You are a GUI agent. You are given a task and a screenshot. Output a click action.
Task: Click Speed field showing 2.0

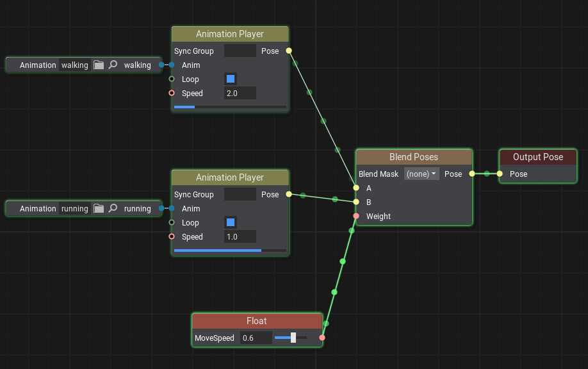point(240,93)
